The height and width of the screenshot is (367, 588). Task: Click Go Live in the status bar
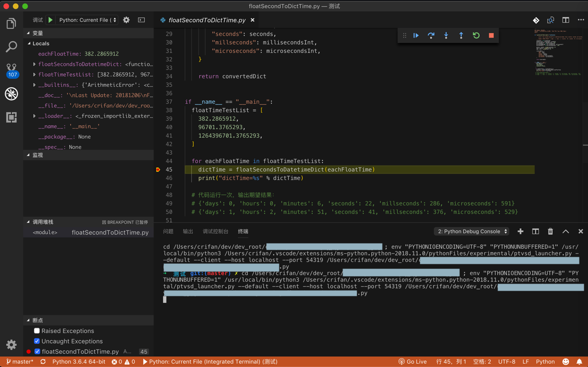point(413,362)
